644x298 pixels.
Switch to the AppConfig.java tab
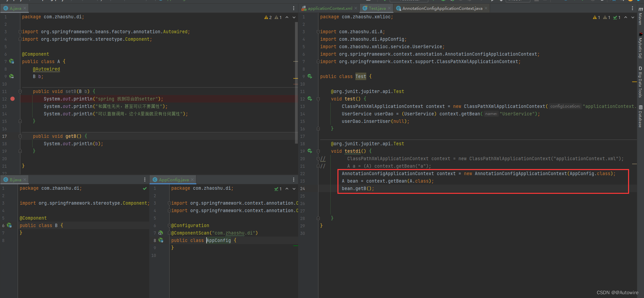click(x=174, y=180)
